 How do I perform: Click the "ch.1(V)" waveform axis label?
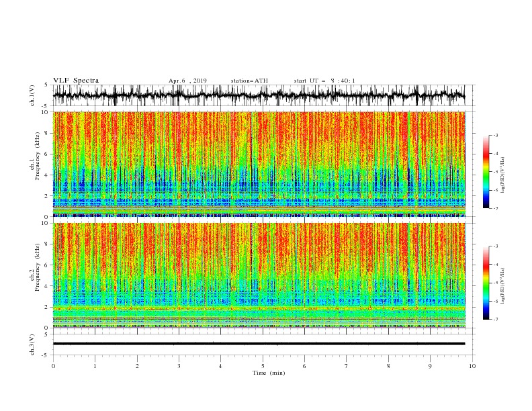32,95
